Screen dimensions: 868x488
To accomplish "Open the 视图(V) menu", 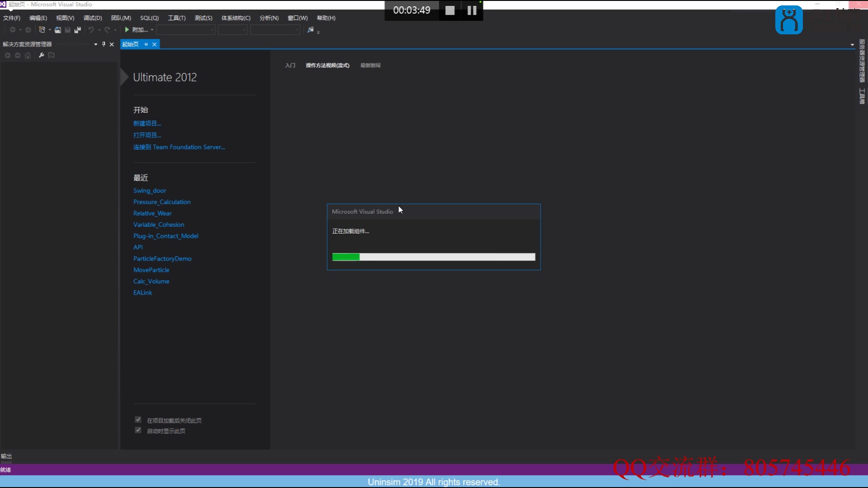I will click(65, 18).
